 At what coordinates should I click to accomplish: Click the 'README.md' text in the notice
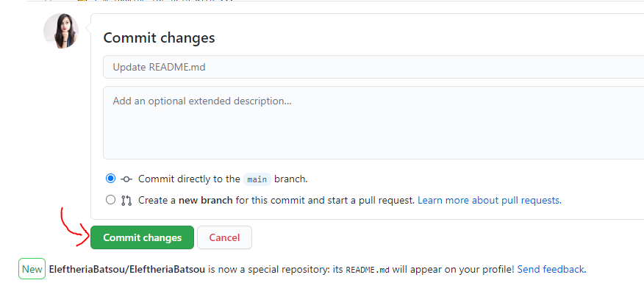(367, 270)
